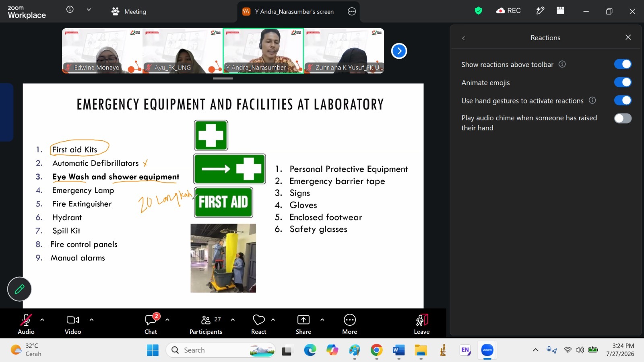This screenshot has width=644, height=362.
Task: Open Paint app from taskbar
Action: click(354, 350)
